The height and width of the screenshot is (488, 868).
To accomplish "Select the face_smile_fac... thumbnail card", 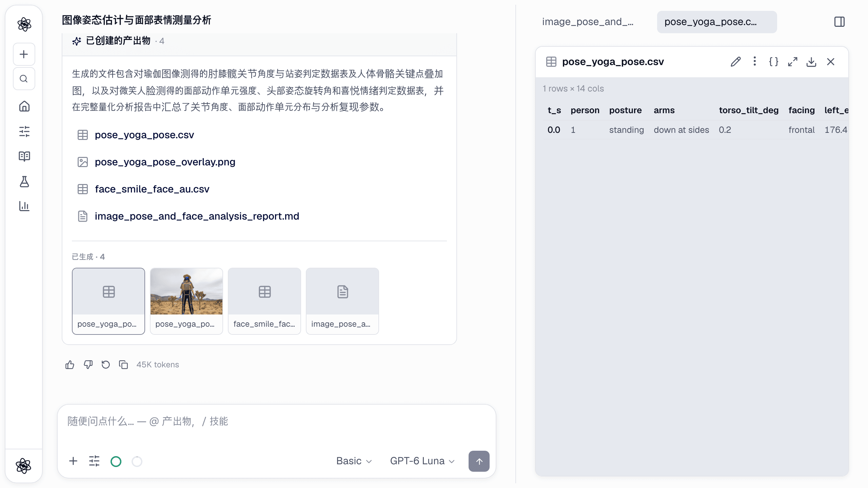I will tap(264, 301).
